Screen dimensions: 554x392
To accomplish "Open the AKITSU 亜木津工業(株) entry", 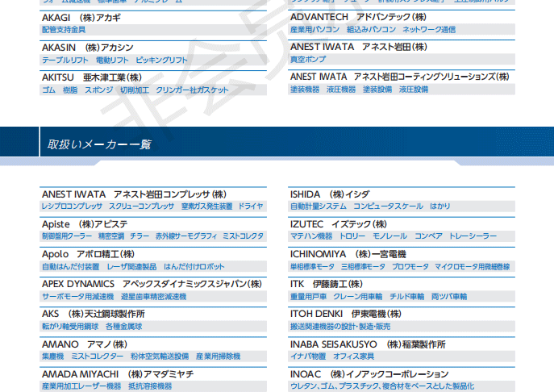I will 92,77.
